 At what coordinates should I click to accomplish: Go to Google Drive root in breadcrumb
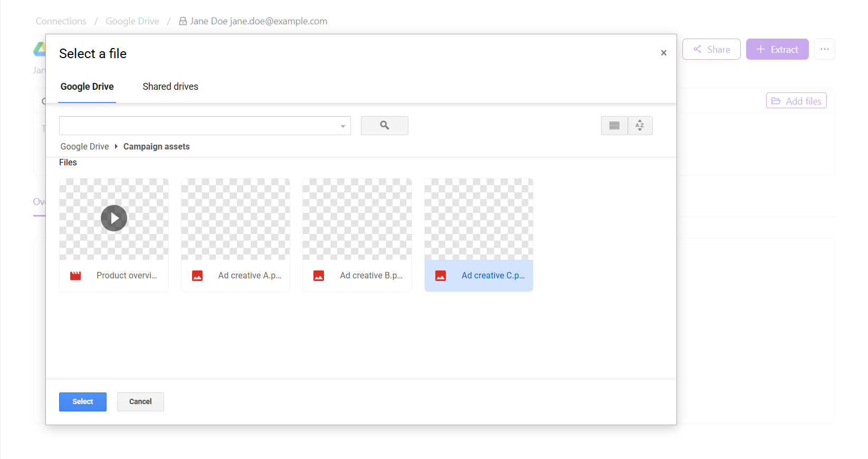click(x=84, y=147)
